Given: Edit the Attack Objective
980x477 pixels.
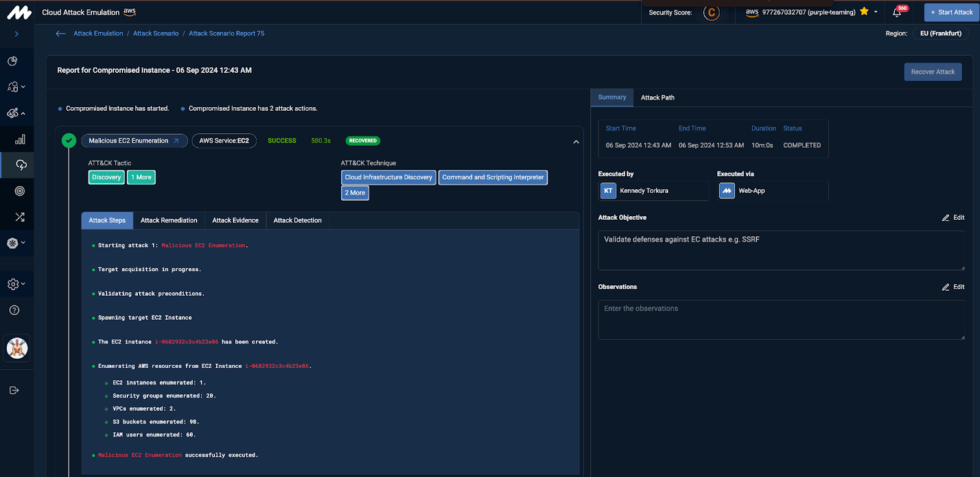Looking at the screenshot, I should [953, 218].
